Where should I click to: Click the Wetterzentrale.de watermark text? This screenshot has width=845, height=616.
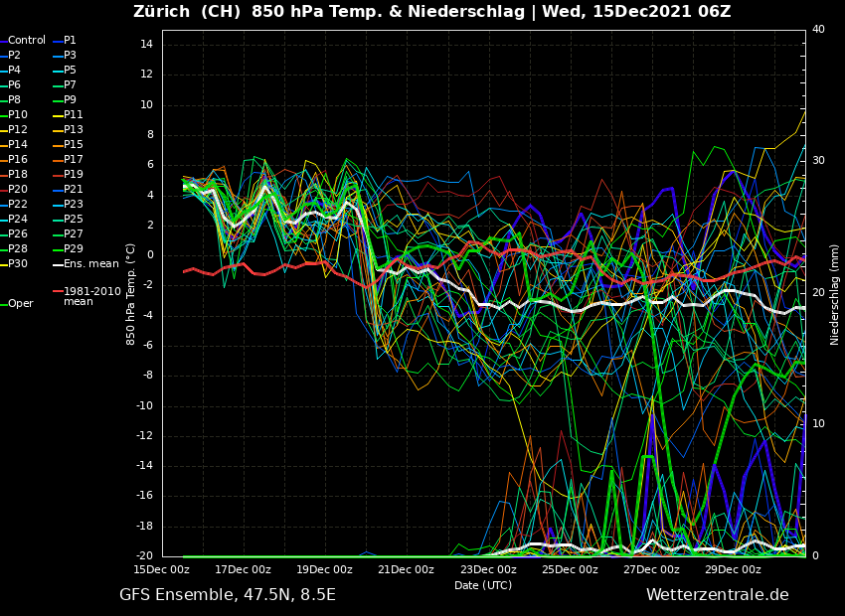tap(717, 595)
